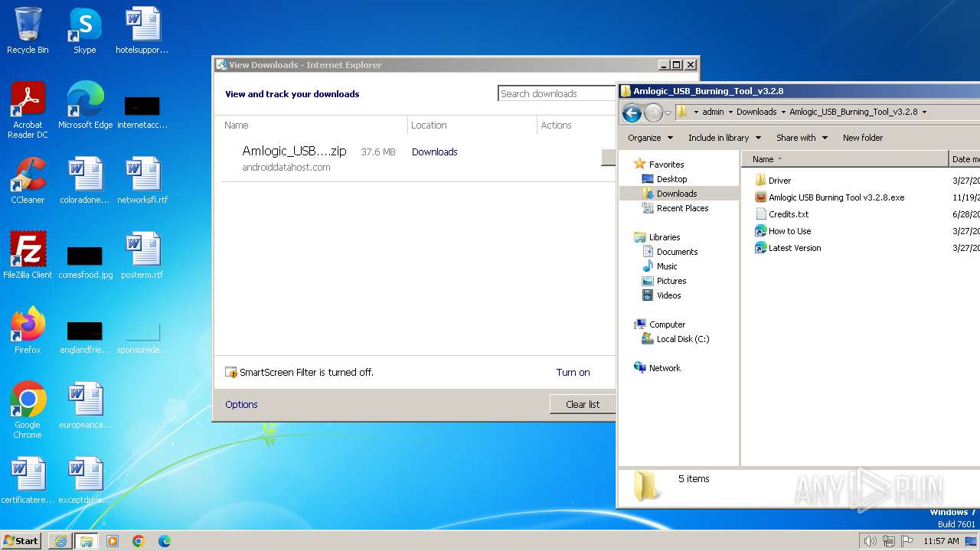Click Windows Explorer taskbar button
Screen dimensions: 980x551
(86, 541)
